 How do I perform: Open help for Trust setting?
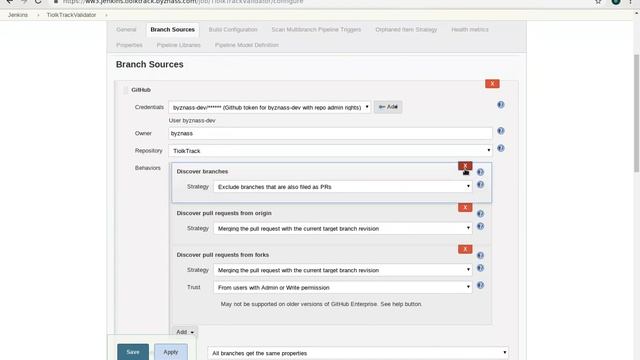480,285
